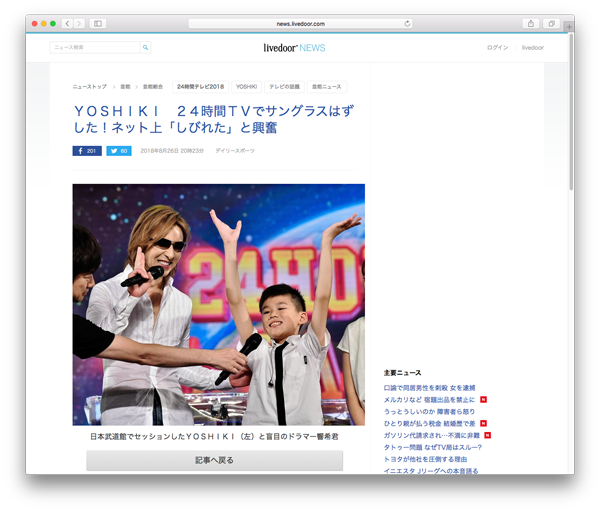This screenshot has height=511, width=600.
Task: Open うっとうしいのか 障害者ら怒り story
Action: click(429, 412)
